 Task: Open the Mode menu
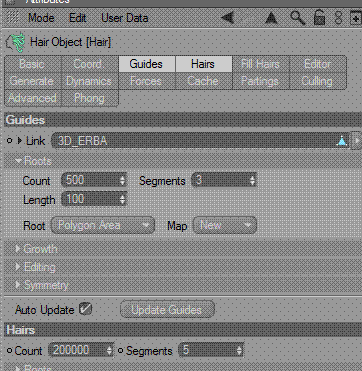pos(41,18)
